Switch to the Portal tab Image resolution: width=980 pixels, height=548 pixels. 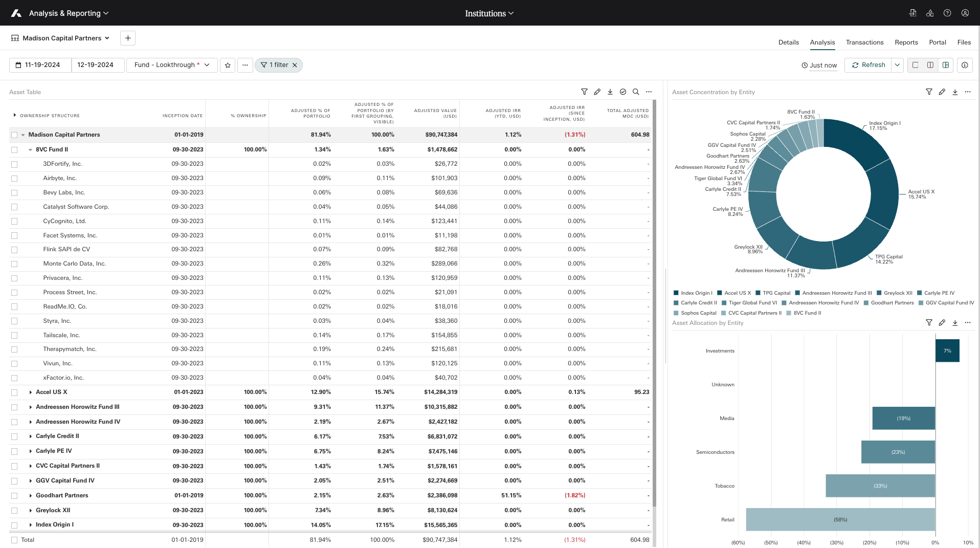pyautogui.click(x=937, y=42)
